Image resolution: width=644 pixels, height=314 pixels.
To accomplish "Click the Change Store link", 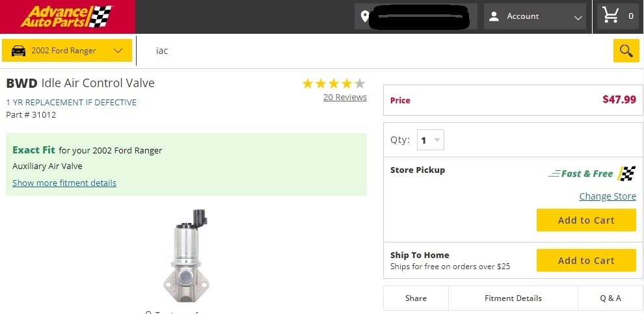I will [608, 196].
